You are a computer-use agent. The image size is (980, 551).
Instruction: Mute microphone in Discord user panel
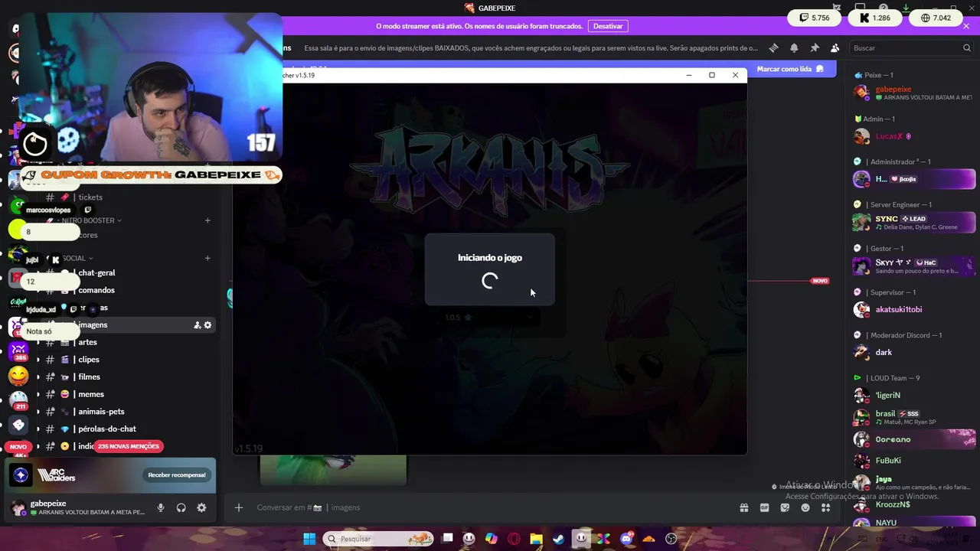pyautogui.click(x=160, y=507)
